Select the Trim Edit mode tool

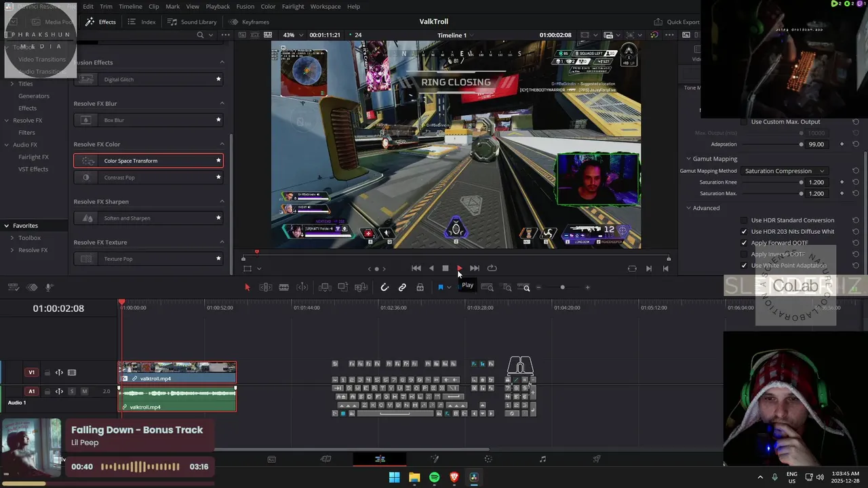coord(266,287)
